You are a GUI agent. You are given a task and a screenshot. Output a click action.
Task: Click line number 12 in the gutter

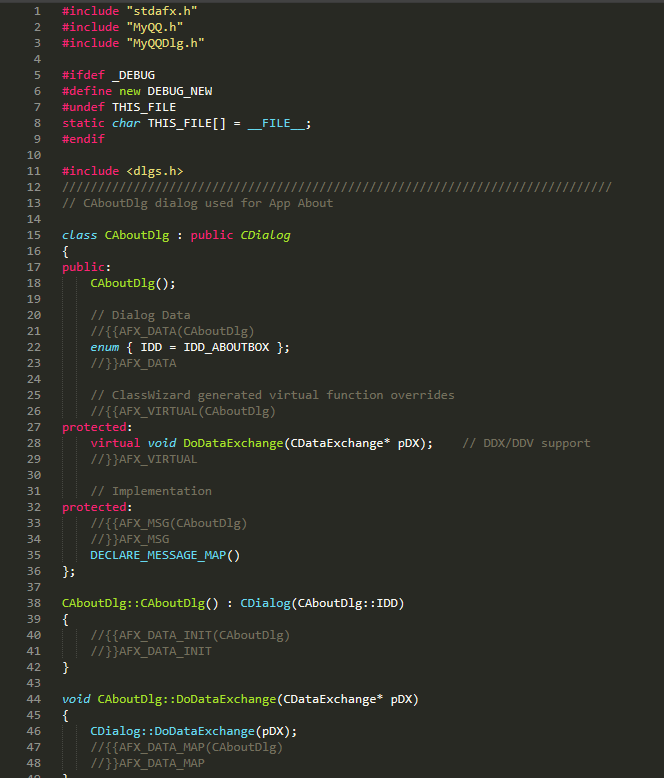pyautogui.click(x=34, y=187)
